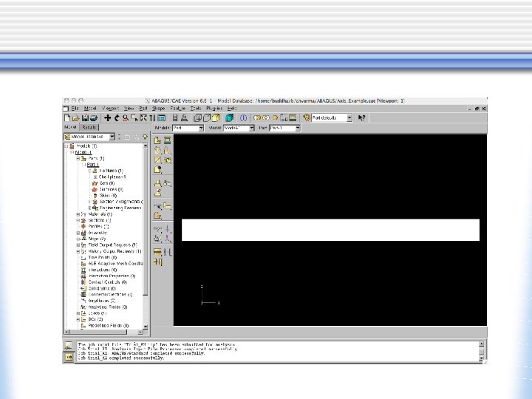Click model tree horizontal scrollbar right arrow
532x399 pixels.
(140, 332)
